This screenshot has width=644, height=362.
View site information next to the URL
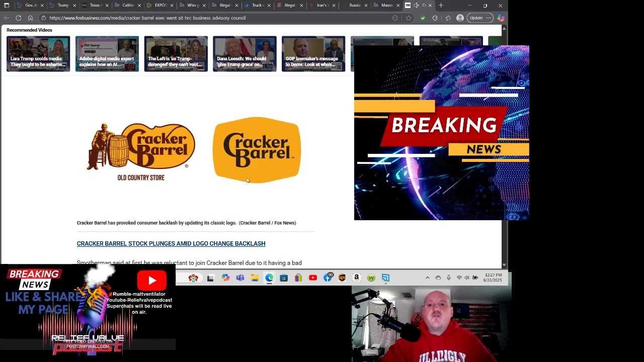click(x=44, y=18)
